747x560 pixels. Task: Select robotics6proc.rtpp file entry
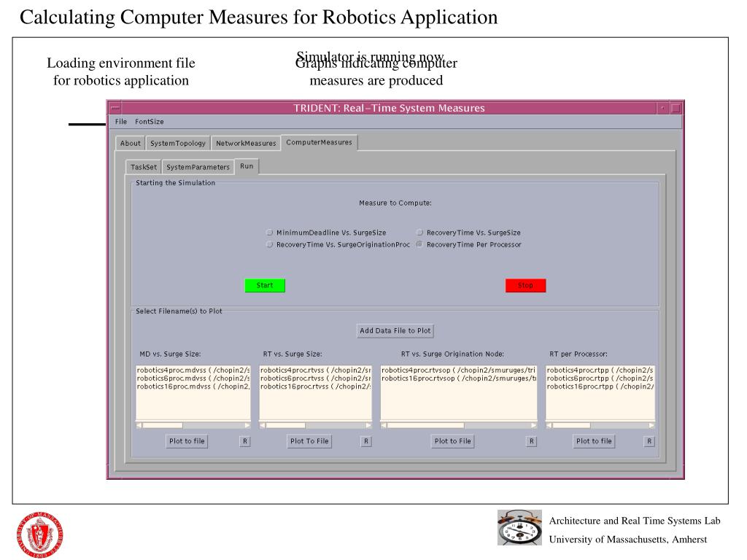tap(600, 378)
